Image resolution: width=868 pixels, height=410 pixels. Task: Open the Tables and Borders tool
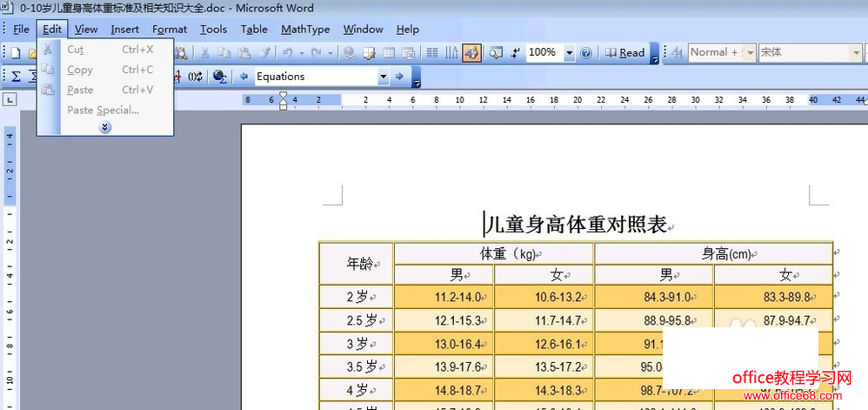click(x=369, y=53)
